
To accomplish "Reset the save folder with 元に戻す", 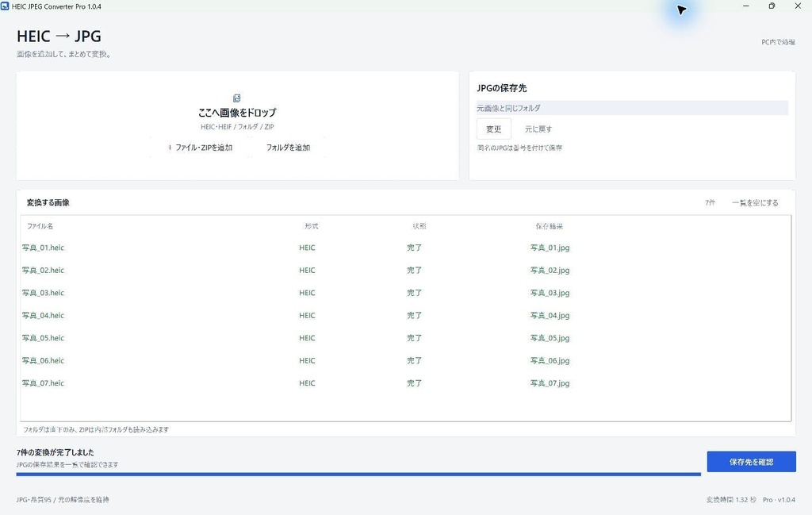I will pyautogui.click(x=538, y=129).
